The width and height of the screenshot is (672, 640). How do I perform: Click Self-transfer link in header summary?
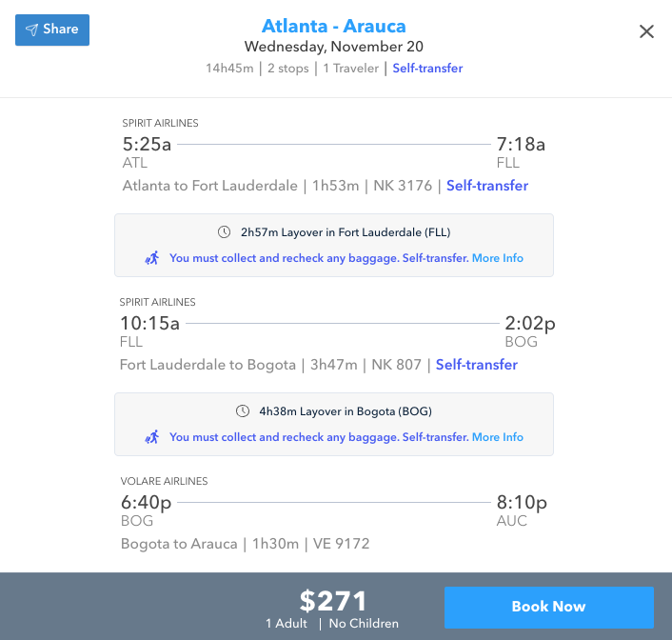coord(427,68)
